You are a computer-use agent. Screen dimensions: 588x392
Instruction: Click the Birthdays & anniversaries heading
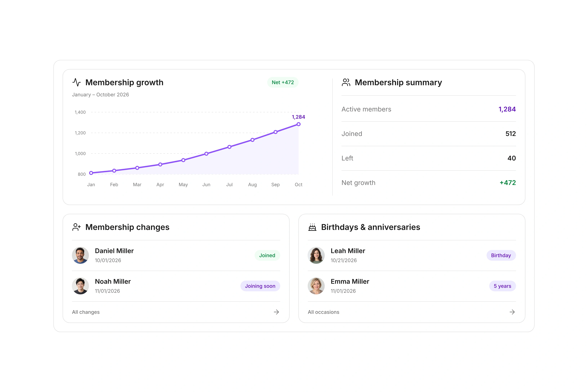tap(371, 227)
